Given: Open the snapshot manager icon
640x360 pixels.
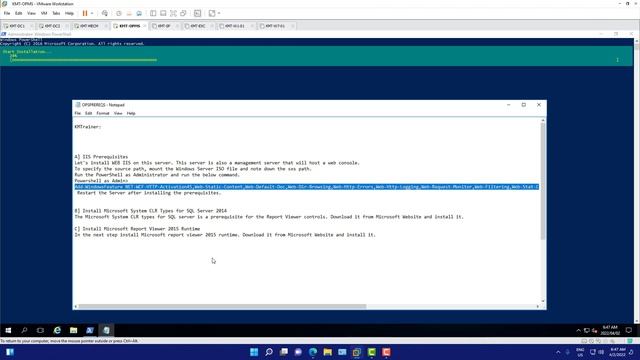Looking at the screenshot, I should 139,13.
